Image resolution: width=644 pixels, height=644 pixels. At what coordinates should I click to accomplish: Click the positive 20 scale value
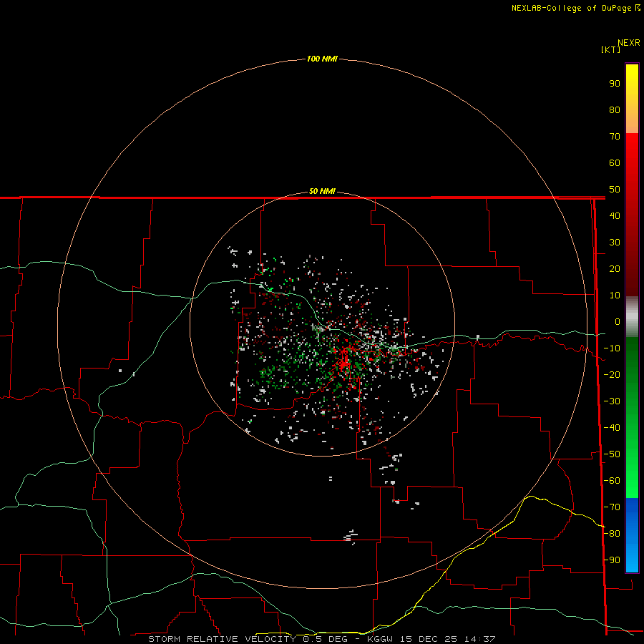click(x=615, y=268)
